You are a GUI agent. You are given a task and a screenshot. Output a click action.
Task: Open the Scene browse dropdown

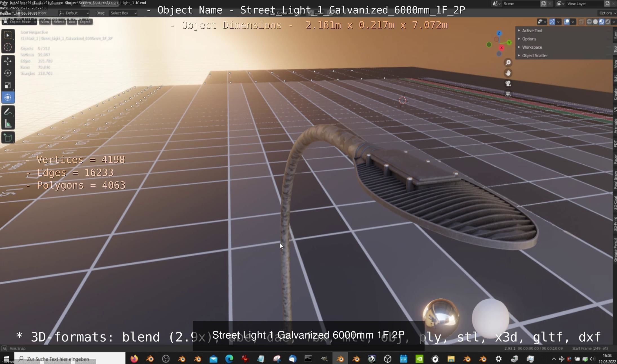click(x=496, y=4)
